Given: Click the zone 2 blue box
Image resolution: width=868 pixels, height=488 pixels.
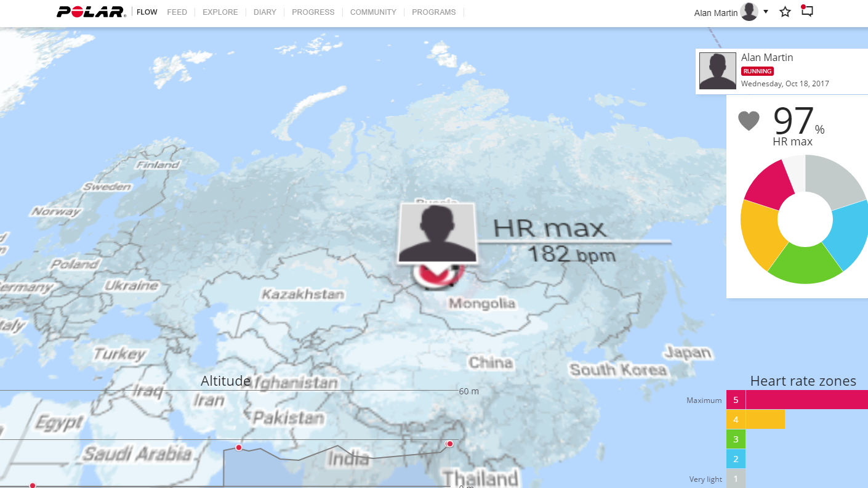Looking at the screenshot, I should point(736,459).
